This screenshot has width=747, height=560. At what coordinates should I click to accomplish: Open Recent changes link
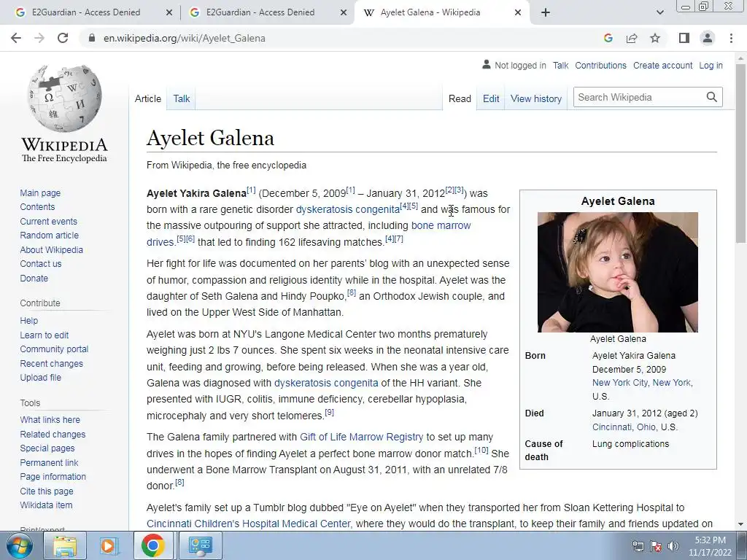tap(51, 363)
